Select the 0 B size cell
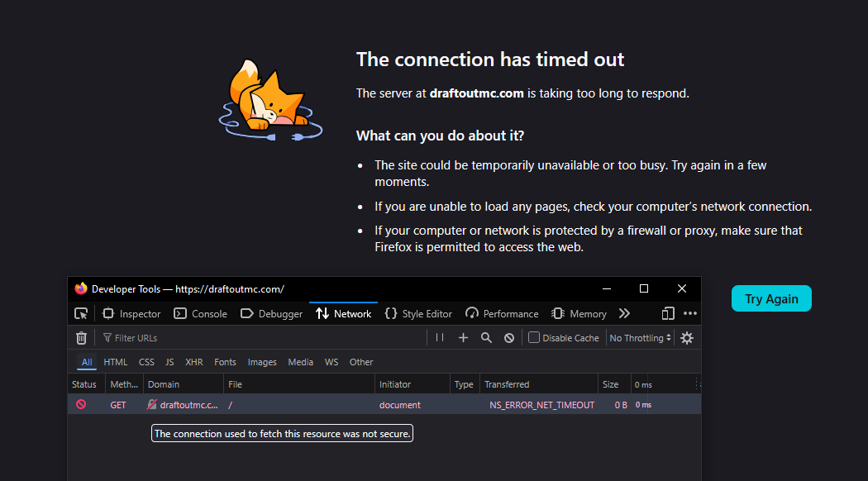The image size is (868, 481). 621,405
